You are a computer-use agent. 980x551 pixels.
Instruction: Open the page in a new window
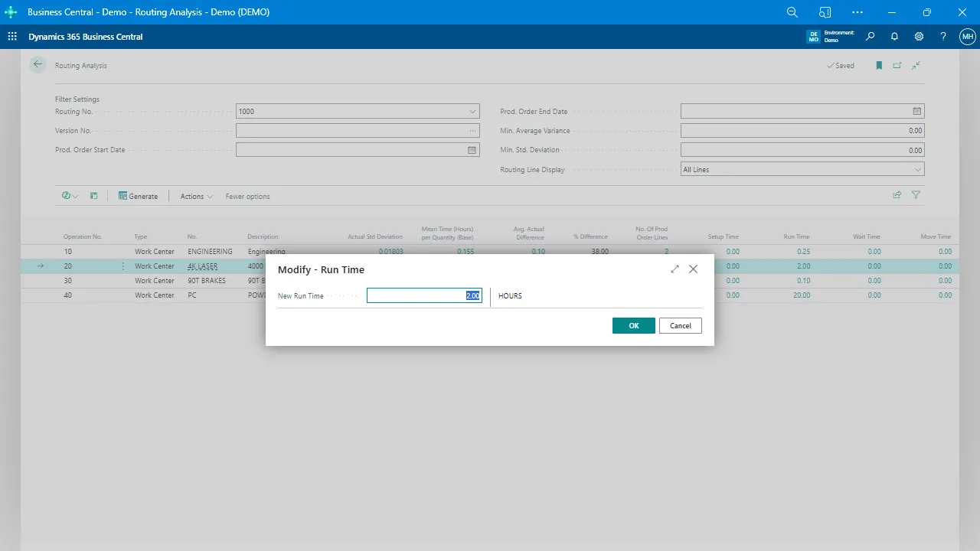(x=897, y=65)
